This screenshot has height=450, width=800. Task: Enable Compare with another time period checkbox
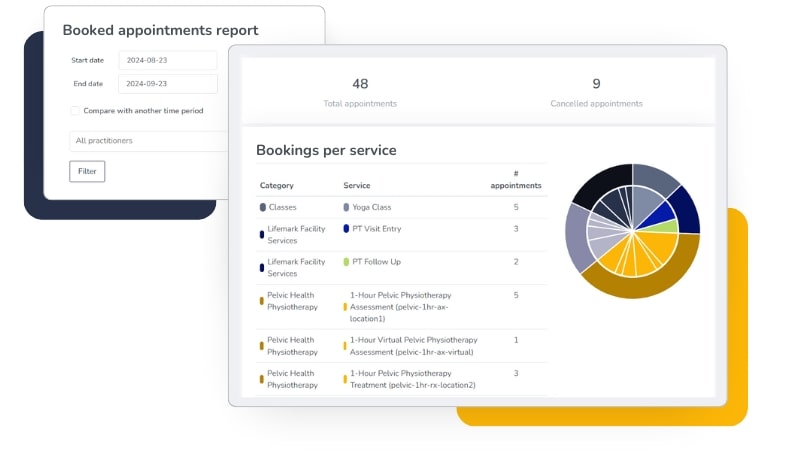pos(75,111)
